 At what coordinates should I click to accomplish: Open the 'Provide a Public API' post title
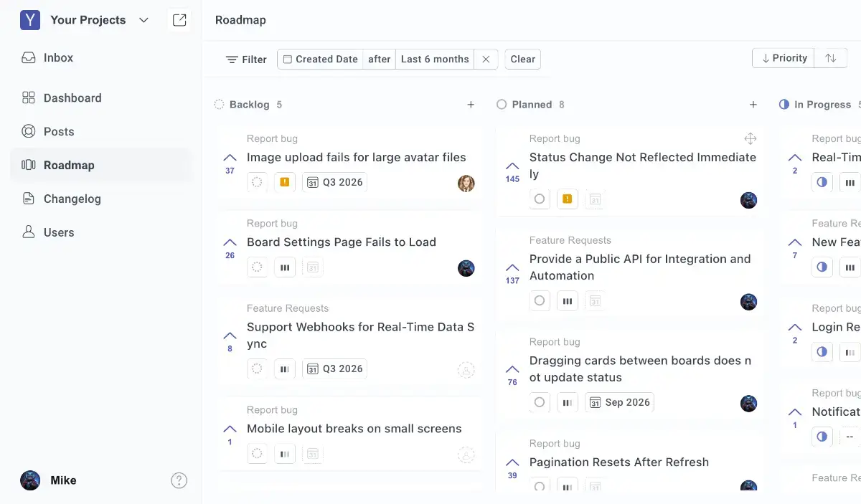tap(640, 267)
